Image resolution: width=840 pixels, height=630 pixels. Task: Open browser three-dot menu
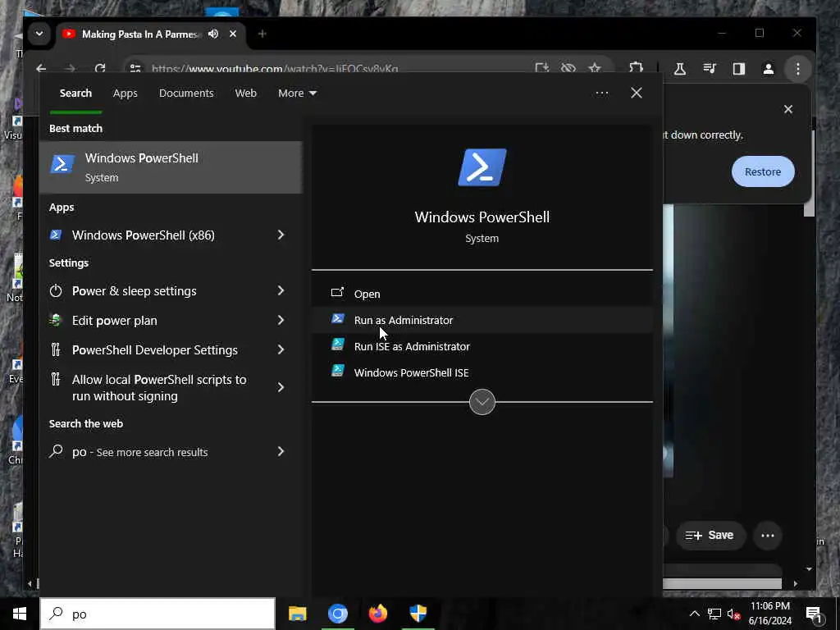point(797,69)
